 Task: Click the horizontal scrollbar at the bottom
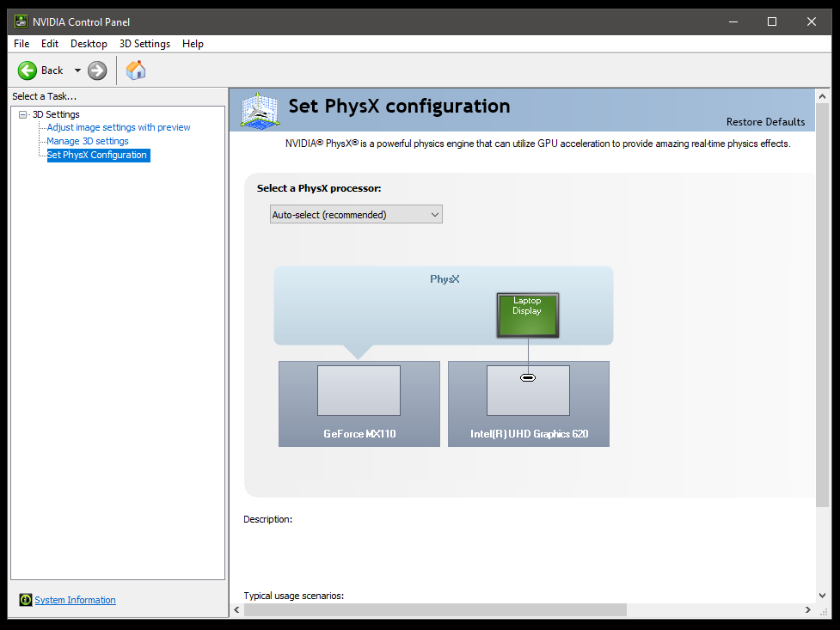[435, 610]
